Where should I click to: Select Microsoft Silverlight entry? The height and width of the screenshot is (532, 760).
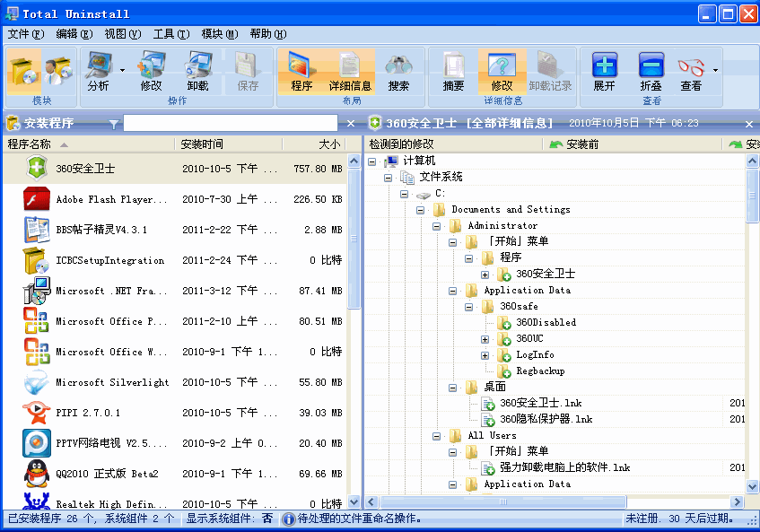(175, 382)
